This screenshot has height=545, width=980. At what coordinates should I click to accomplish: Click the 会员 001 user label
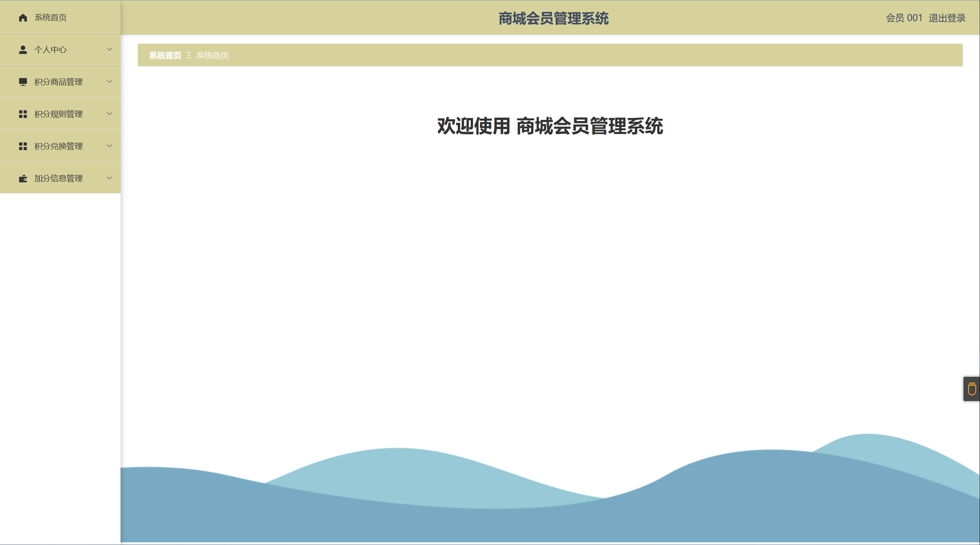[x=904, y=18]
